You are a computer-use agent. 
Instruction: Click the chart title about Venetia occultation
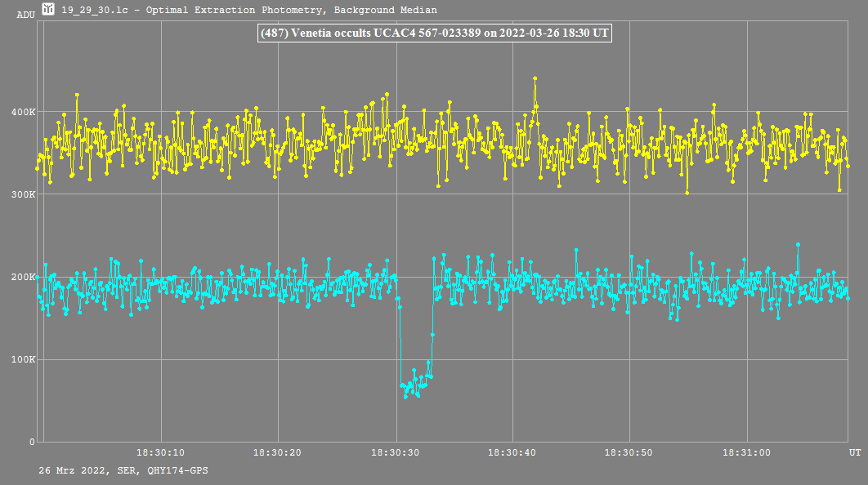click(x=434, y=33)
